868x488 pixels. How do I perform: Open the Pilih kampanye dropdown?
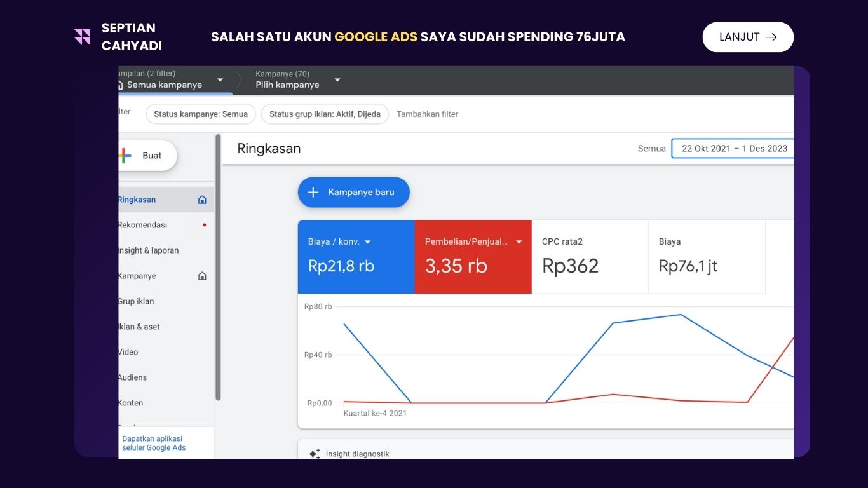337,80
